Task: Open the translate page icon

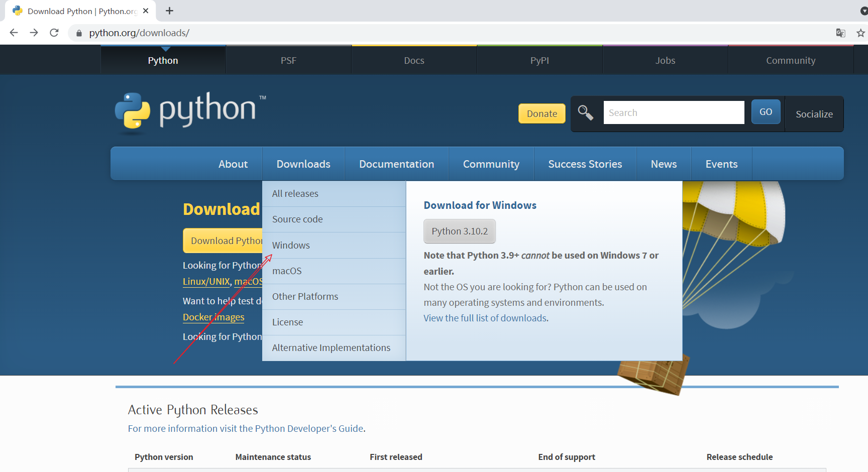Action: [x=840, y=33]
